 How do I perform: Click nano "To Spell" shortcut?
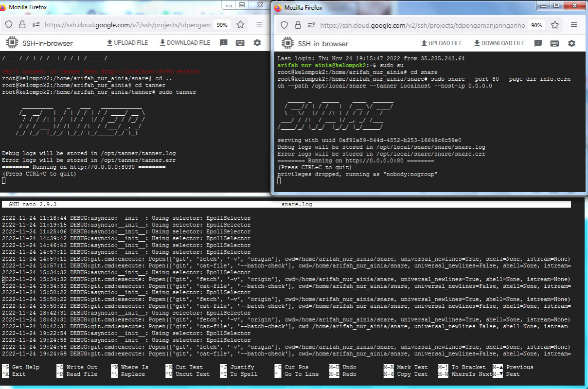(x=239, y=374)
